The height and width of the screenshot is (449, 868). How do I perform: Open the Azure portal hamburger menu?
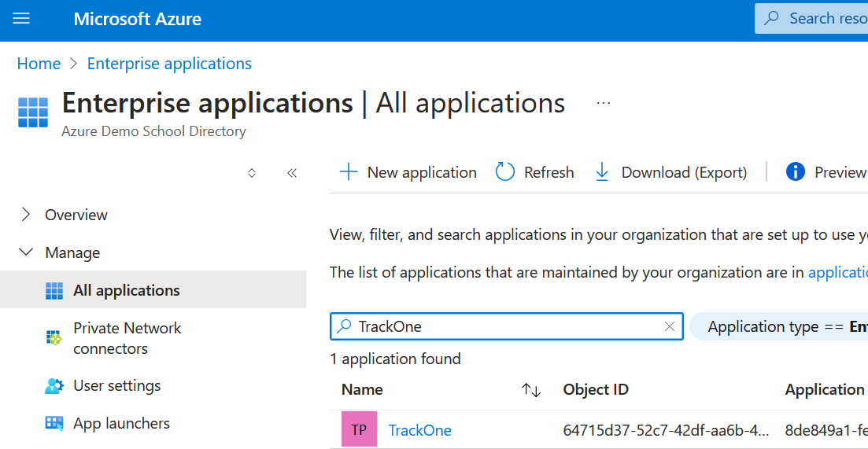click(x=21, y=19)
